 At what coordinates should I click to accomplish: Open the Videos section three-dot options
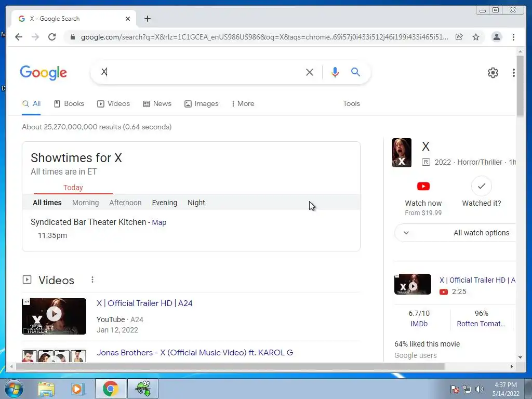(92, 280)
